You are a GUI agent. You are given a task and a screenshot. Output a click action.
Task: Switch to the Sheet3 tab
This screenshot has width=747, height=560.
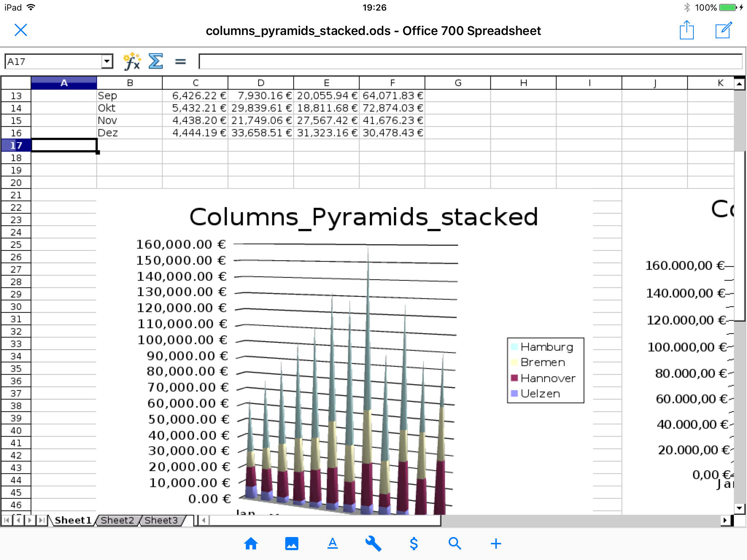(x=161, y=520)
